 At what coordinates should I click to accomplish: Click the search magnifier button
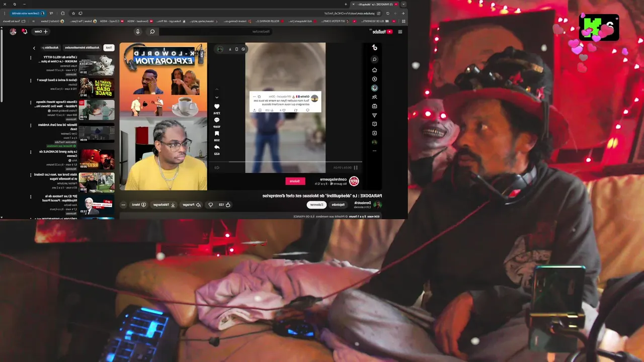pyautogui.click(x=152, y=32)
